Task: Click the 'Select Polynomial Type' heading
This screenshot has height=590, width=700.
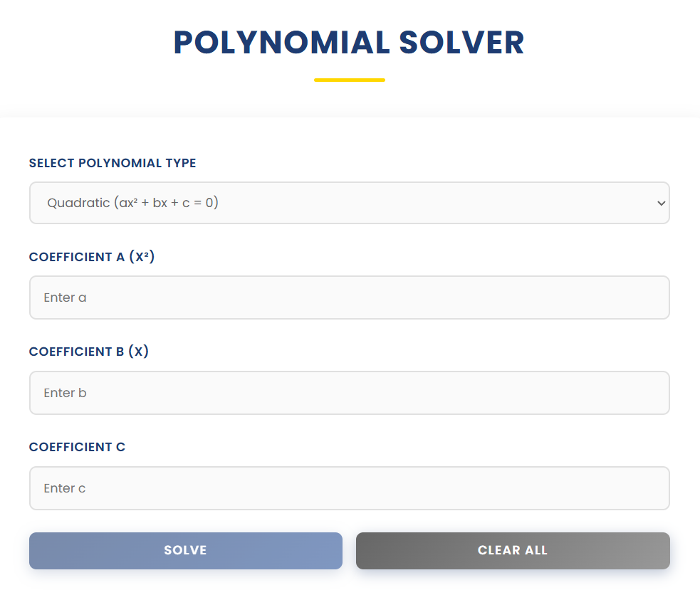Action: pyautogui.click(x=112, y=163)
